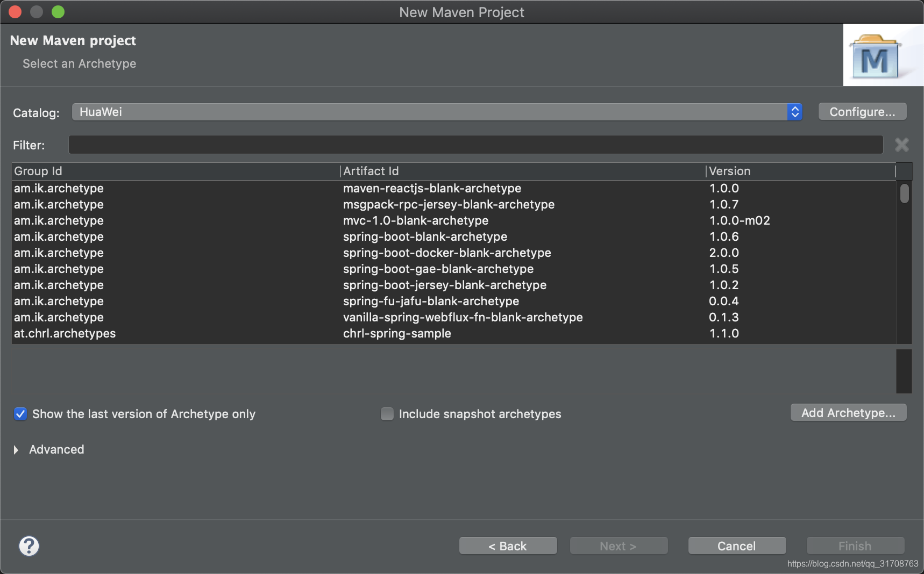This screenshot has width=924, height=574.
Task: Click the Cancel button
Action: 736,546
